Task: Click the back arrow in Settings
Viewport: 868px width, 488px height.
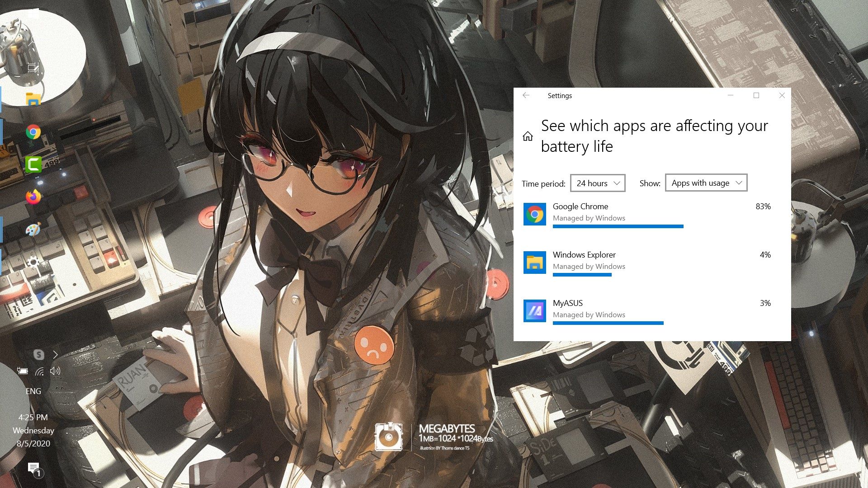Action: (526, 95)
